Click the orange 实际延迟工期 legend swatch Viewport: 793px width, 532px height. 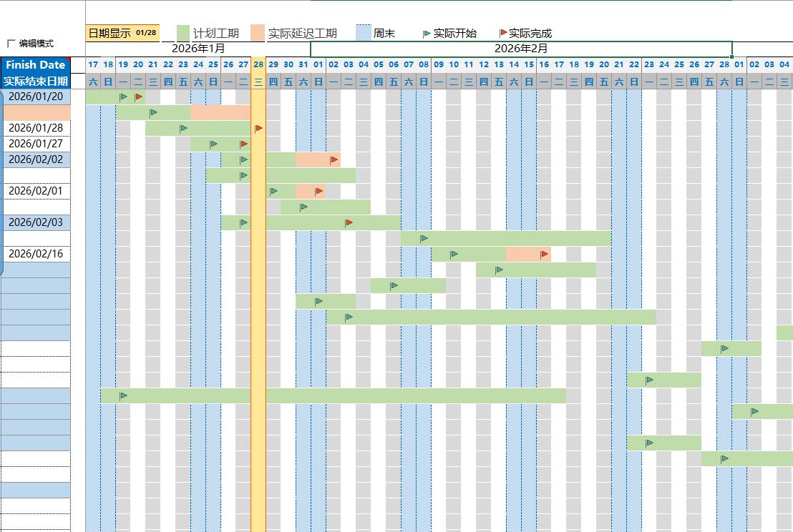tap(258, 33)
